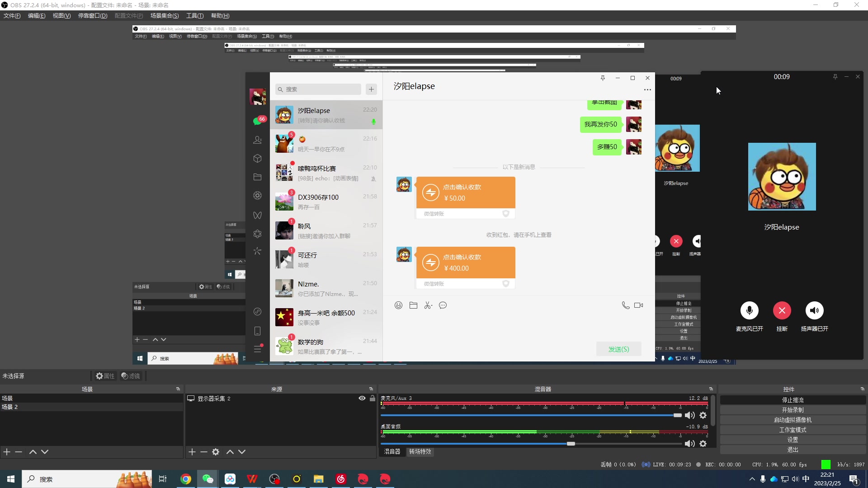Open Chrome from the Windows taskbar
Viewport: 868px width, 488px height.
coord(186,479)
